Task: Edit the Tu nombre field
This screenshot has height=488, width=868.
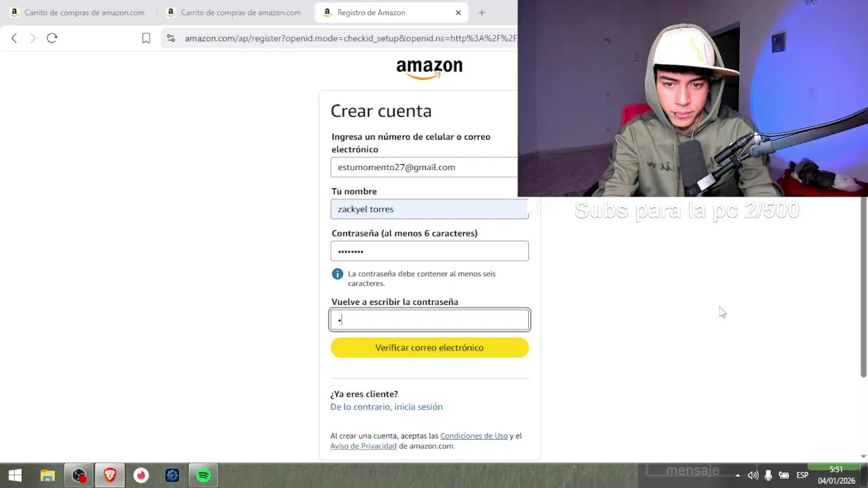Action: tap(429, 209)
